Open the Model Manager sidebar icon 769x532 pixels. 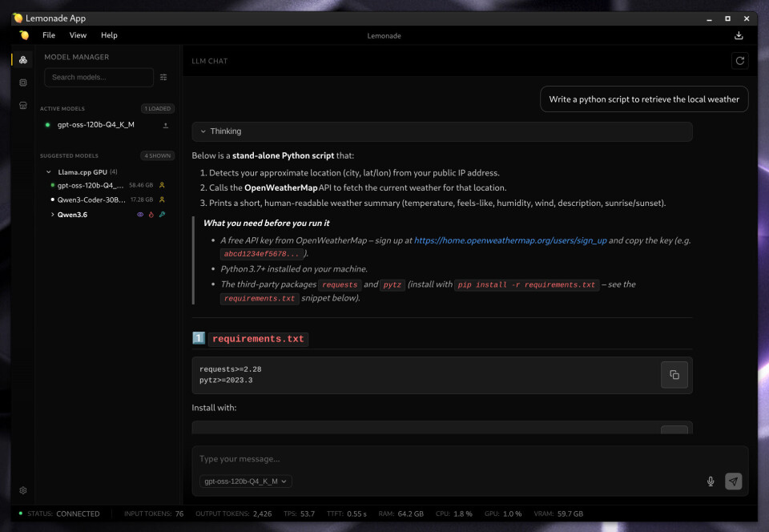coord(23,60)
